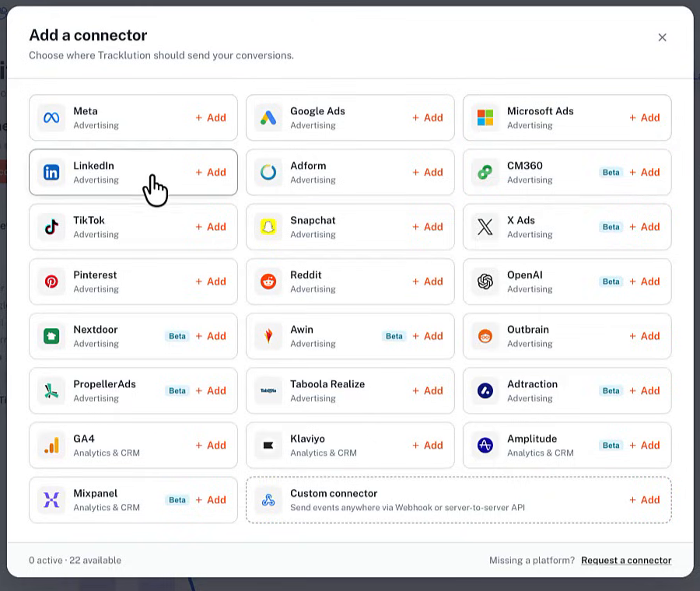Add the Awin connector
The height and width of the screenshot is (591, 700).
[428, 336]
